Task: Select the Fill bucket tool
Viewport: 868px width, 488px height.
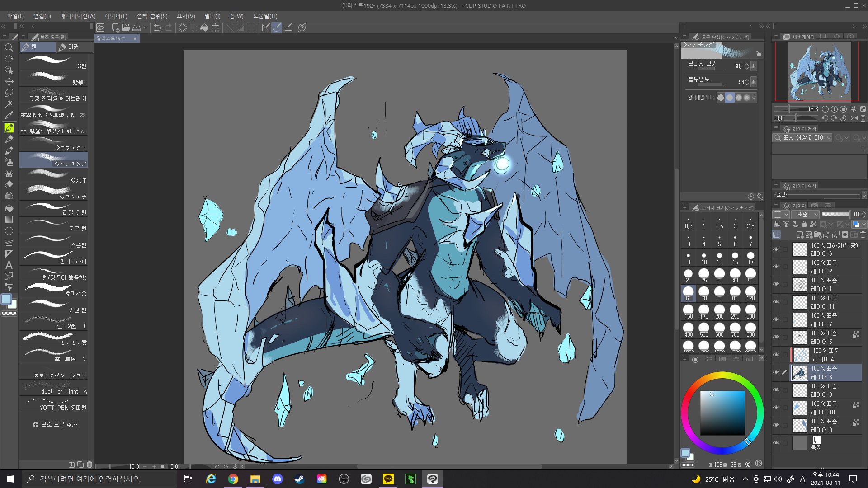Action: coord(9,208)
